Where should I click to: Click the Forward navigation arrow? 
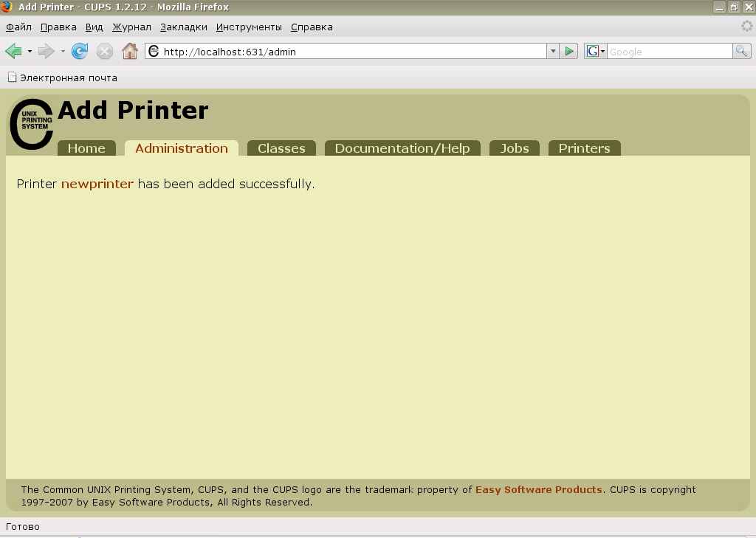pos(47,51)
